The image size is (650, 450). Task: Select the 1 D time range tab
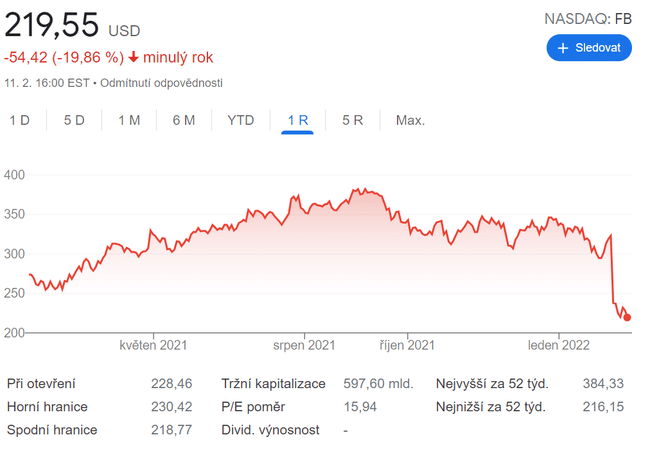point(20,120)
